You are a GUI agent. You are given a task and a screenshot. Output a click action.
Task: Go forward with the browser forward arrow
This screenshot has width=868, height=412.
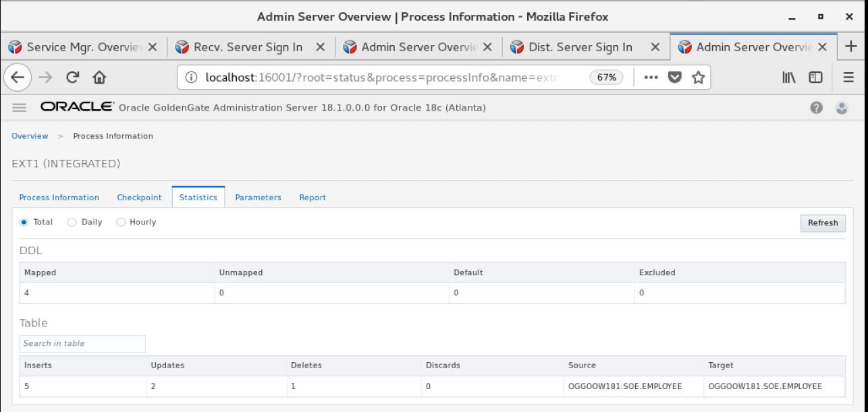coord(45,77)
